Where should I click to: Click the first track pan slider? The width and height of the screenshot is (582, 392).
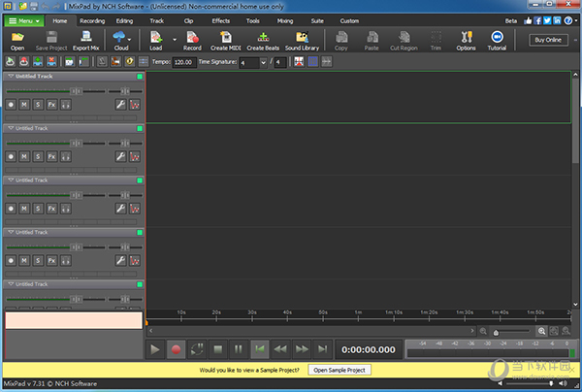125,91
